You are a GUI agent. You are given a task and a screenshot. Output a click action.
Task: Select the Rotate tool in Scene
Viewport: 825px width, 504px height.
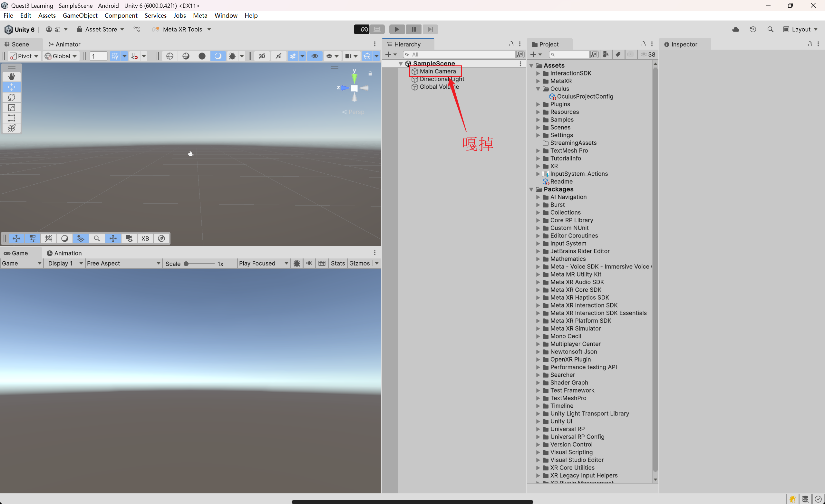pyautogui.click(x=11, y=97)
